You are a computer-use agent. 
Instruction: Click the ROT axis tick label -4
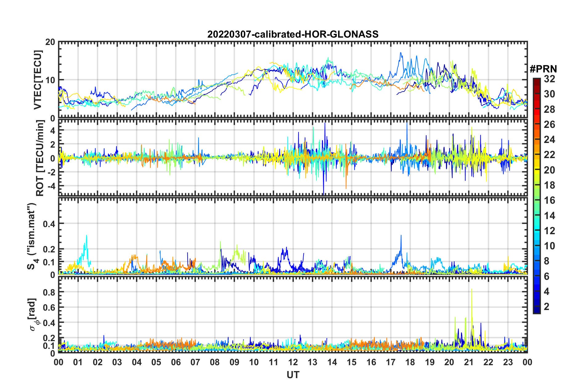[51, 186]
